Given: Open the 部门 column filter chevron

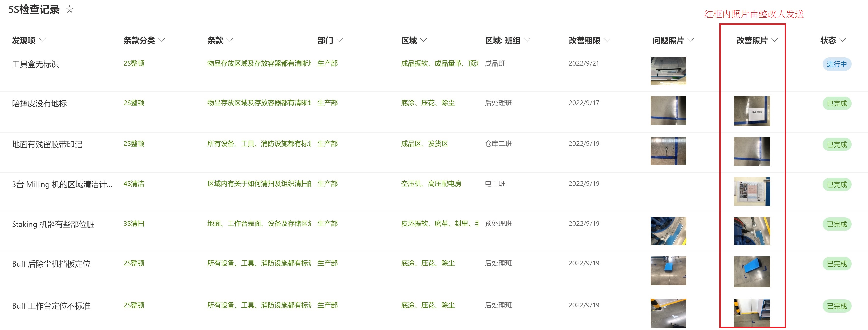Looking at the screenshot, I should (340, 40).
